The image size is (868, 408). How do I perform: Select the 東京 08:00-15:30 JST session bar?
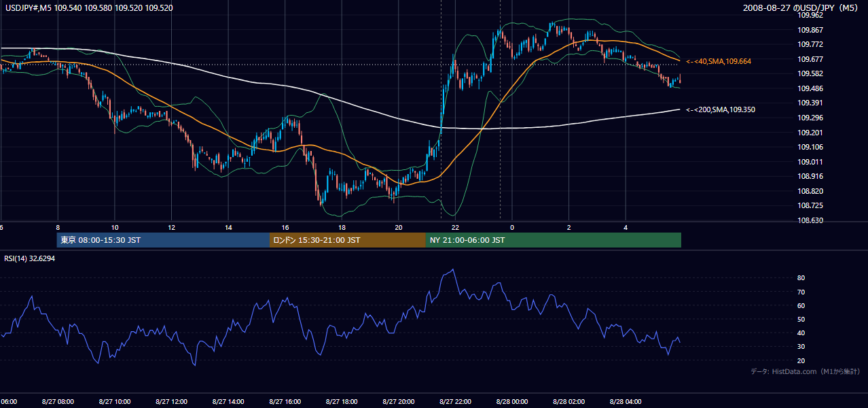[x=164, y=240]
